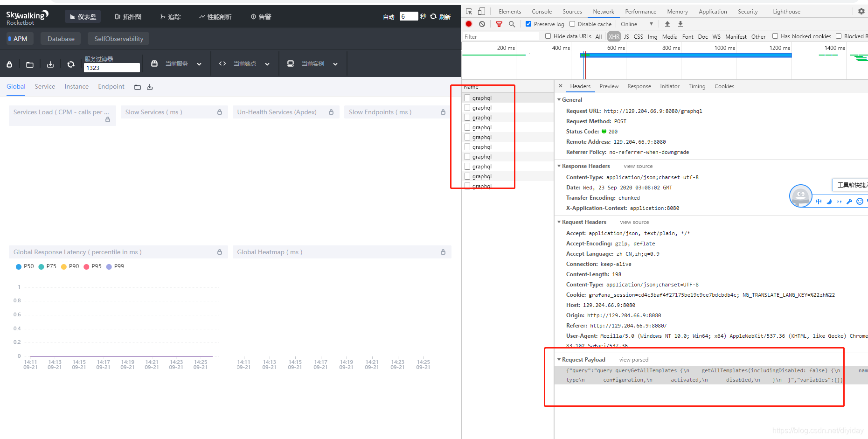868x439 pixels.
Task: Click folder icon next to Endpoint tab
Action: pyautogui.click(x=138, y=87)
